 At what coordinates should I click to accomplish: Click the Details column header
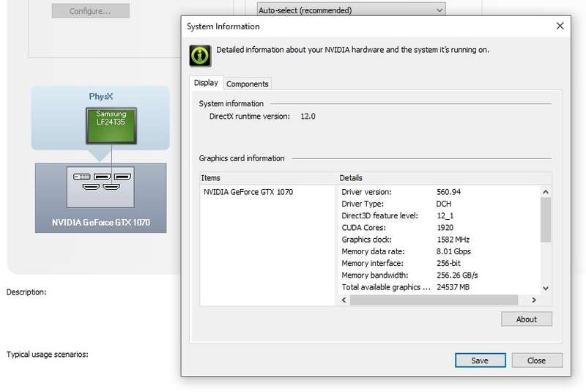coord(445,178)
